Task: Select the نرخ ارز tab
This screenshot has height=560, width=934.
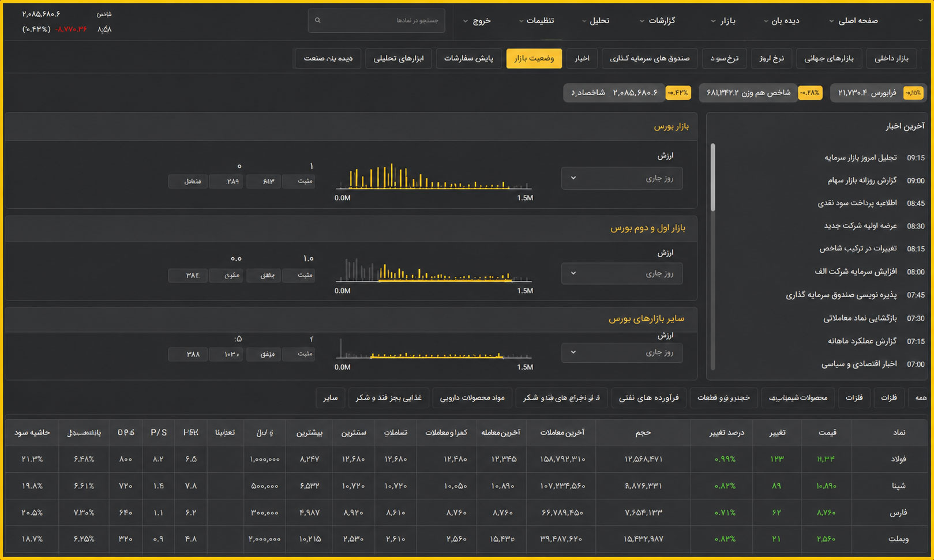Action: (771, 58)
